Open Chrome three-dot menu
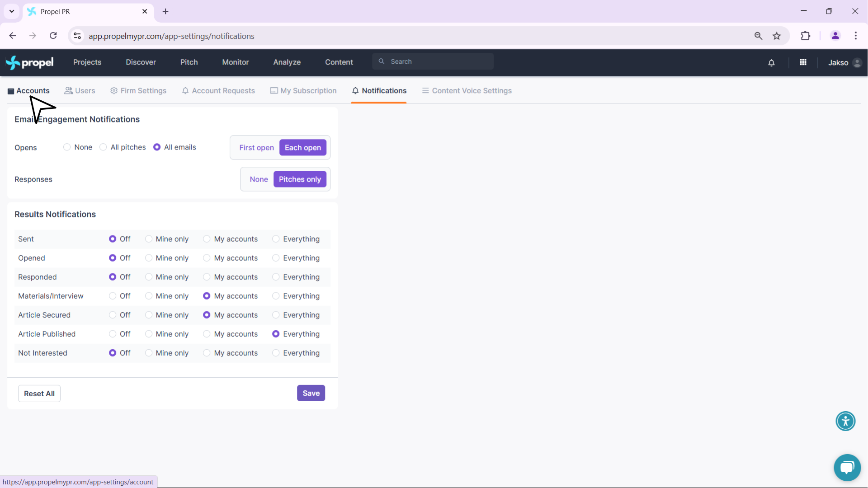This screenshot has width=868, height=488. 856,36
